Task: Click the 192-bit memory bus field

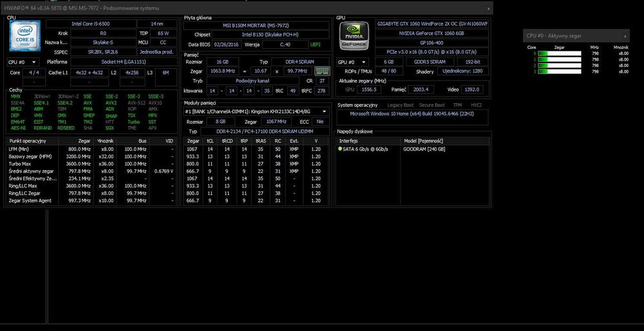Action: (x=473, y=62)
